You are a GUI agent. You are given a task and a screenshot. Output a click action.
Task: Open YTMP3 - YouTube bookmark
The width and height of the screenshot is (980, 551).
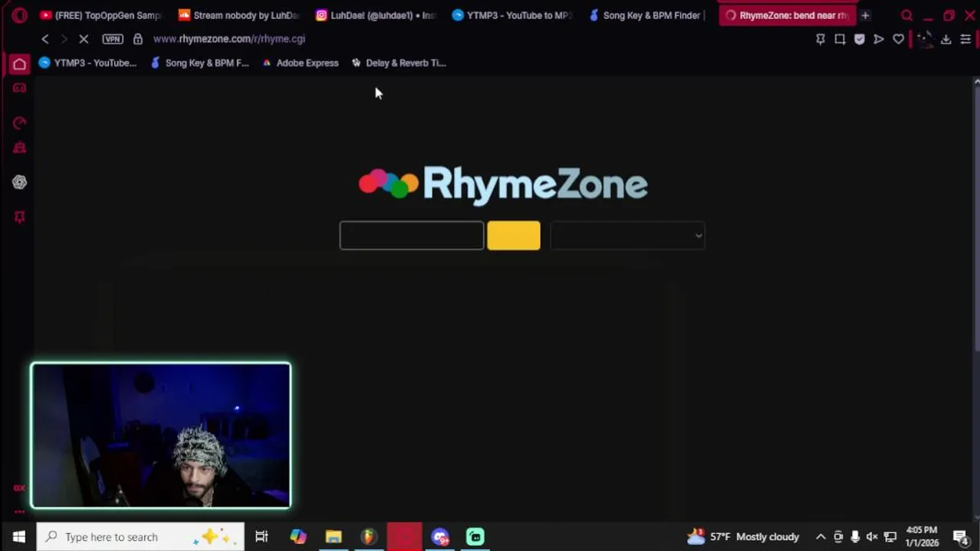[x=87, y=63]
